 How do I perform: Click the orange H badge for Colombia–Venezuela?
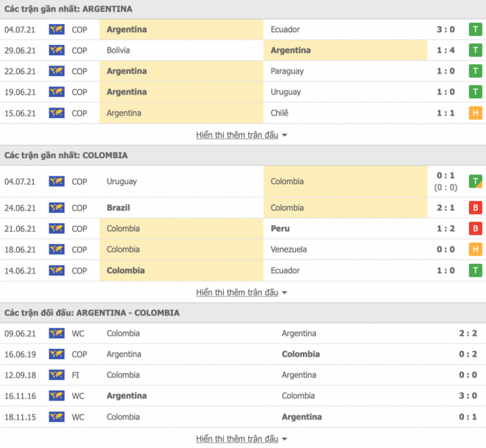[475, 250]
